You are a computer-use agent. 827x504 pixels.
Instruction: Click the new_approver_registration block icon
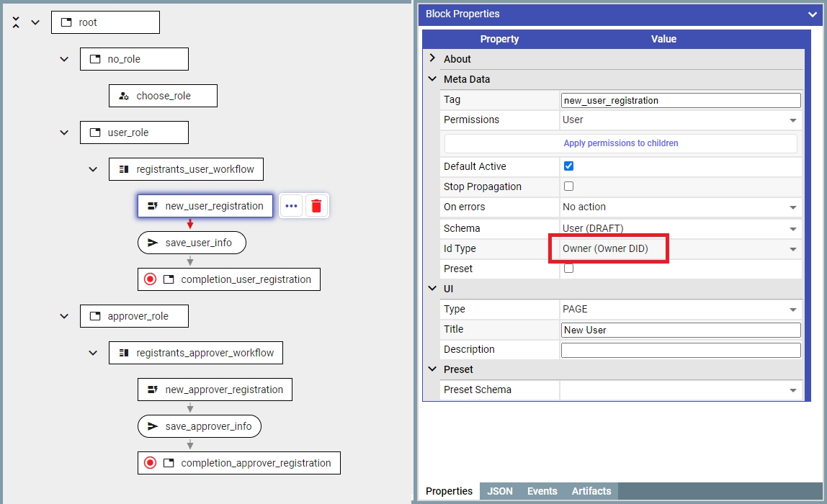click(x=153, y=390)
